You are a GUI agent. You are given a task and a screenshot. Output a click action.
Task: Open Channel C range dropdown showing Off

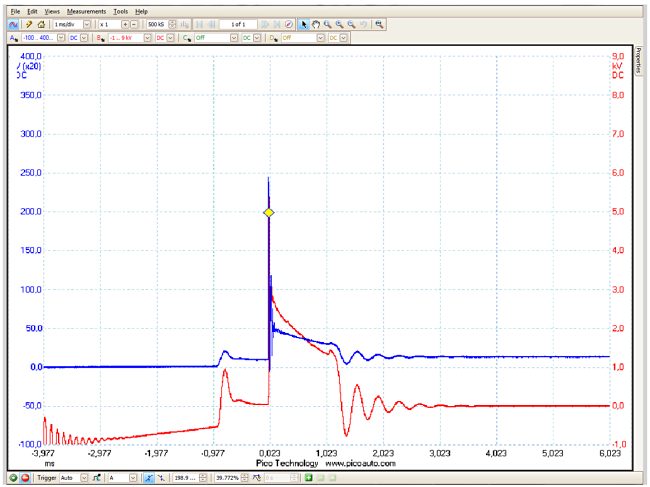tap(233, 37)
